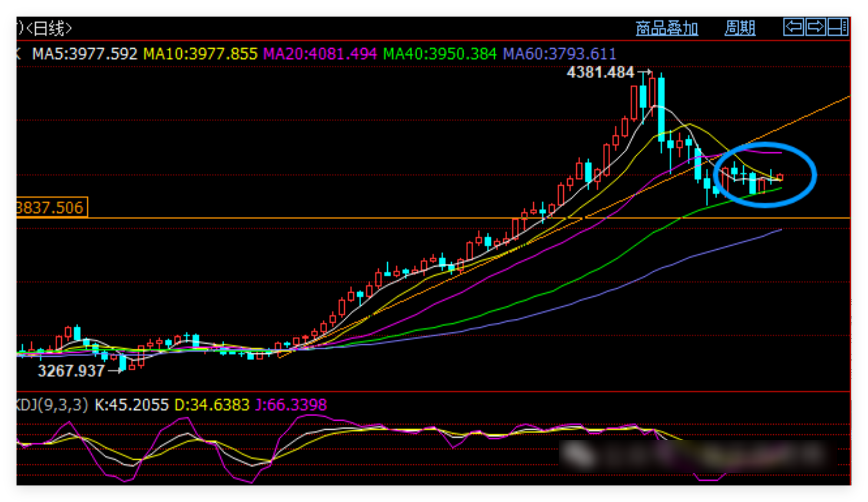Click the K:45.2055 value label
The height and width of the screenshot is (502, 868).
tap(131, 405)
